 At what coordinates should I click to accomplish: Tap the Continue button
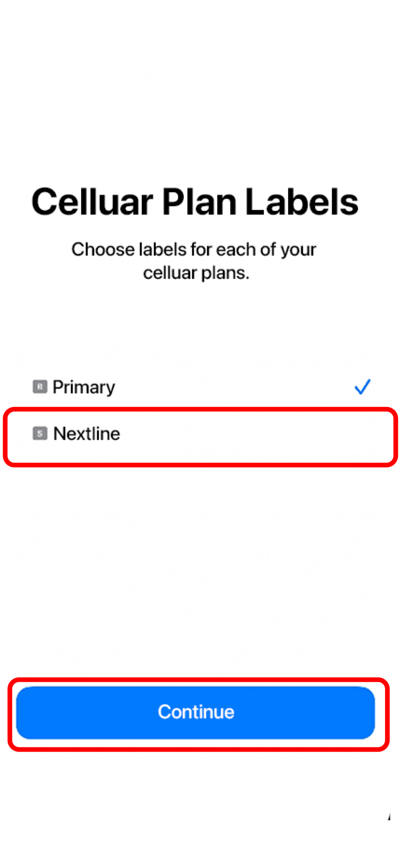[x=195, y=712]
